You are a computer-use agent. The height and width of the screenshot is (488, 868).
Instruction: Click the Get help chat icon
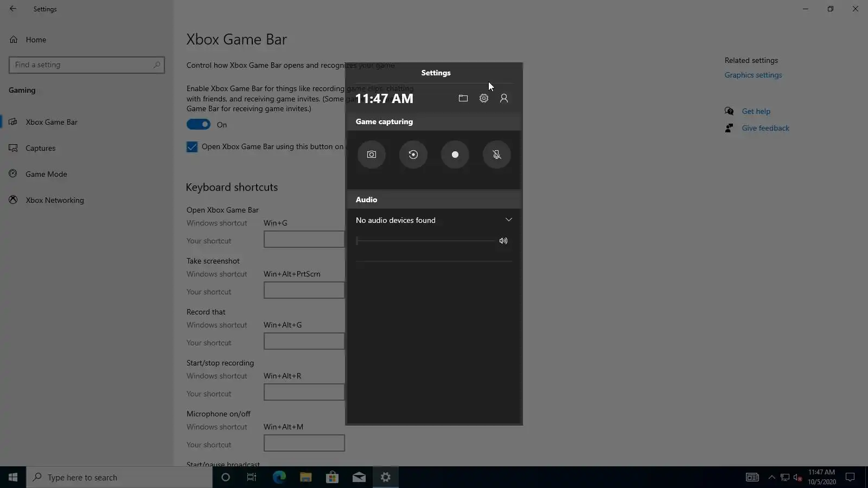729,111
